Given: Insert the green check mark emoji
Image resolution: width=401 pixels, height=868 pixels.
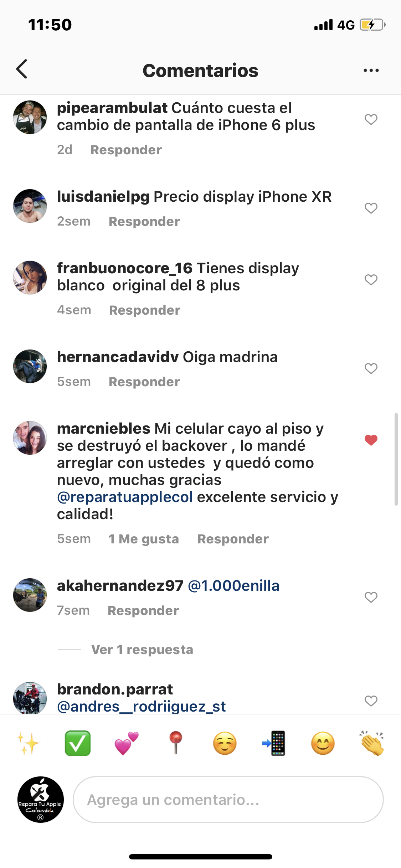Looking at the screenshot, I should point(78,743).
